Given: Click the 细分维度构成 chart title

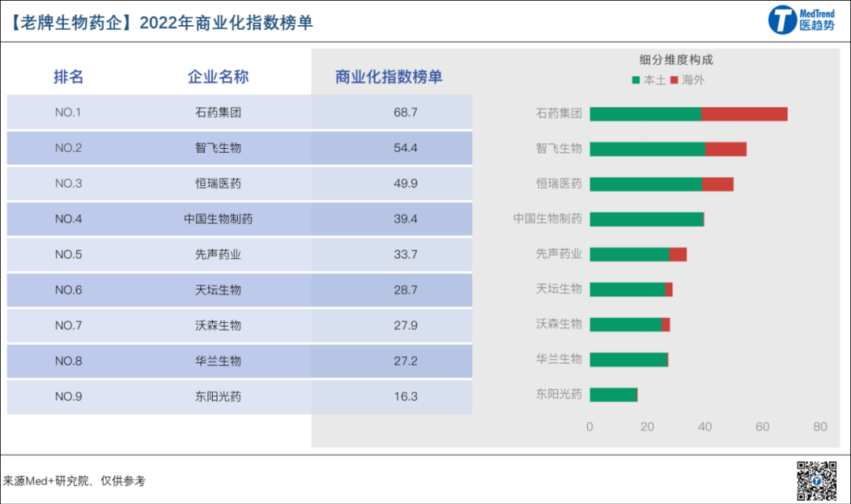Looking at the screenshot, I should [676, 60].
